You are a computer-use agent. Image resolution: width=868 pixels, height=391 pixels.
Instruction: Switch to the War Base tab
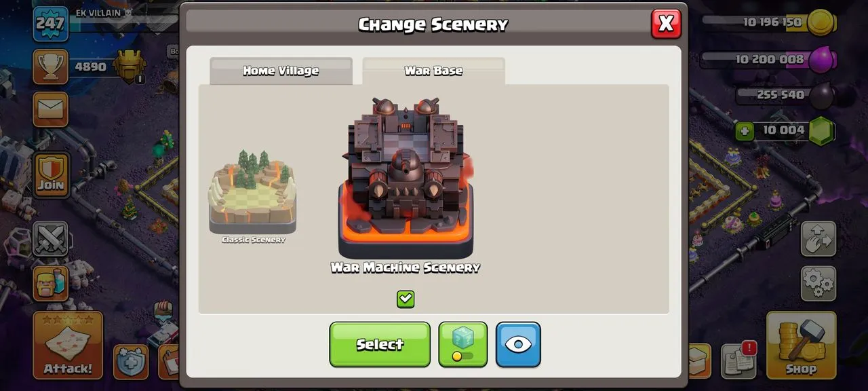tap(433, 71)
